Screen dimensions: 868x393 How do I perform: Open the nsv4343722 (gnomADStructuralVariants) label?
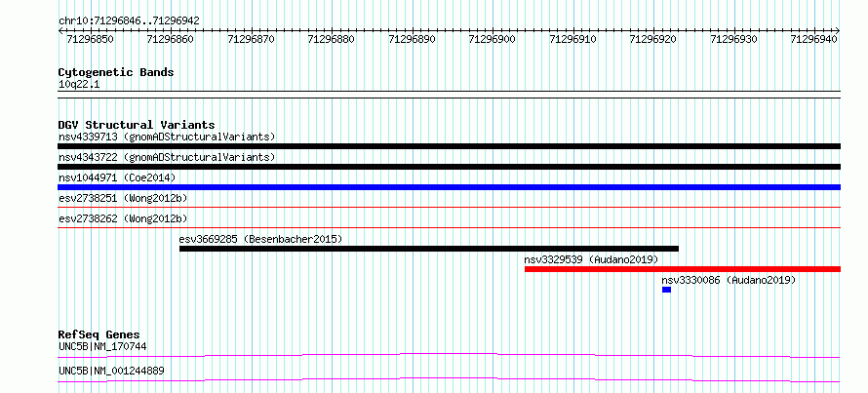167,157
